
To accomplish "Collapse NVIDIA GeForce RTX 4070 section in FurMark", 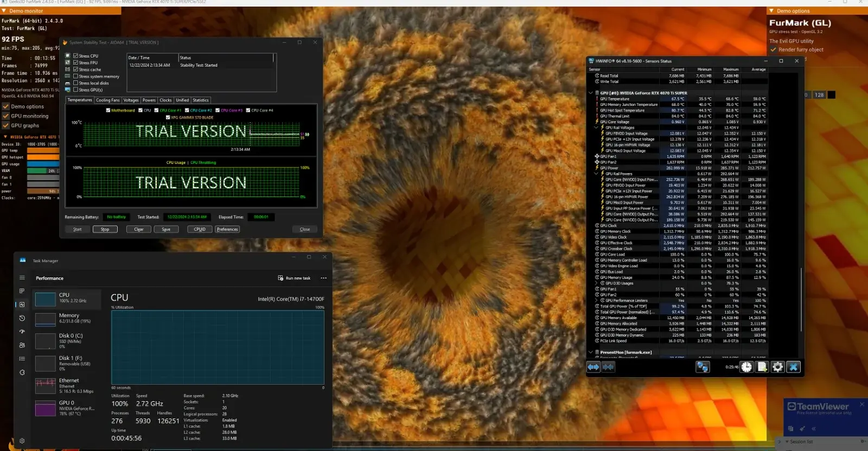I will [x=5, y=137].
